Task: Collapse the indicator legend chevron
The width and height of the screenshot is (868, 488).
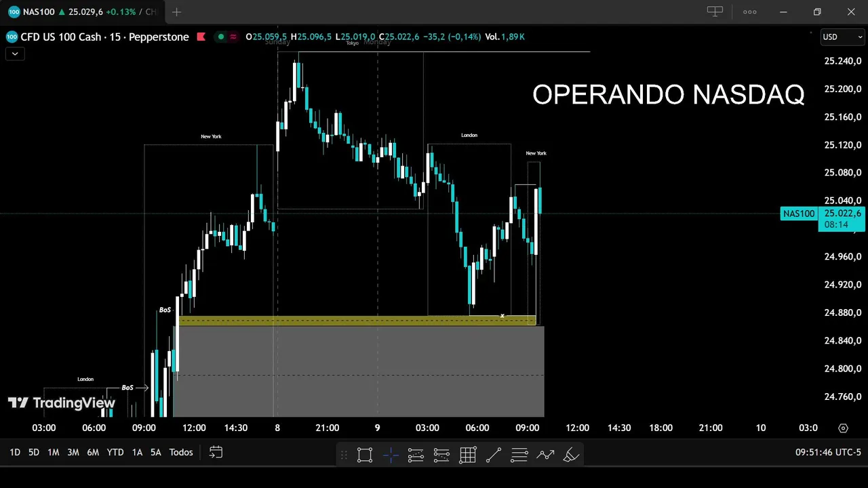Action: pyautogui.click(x=15, y=54)
